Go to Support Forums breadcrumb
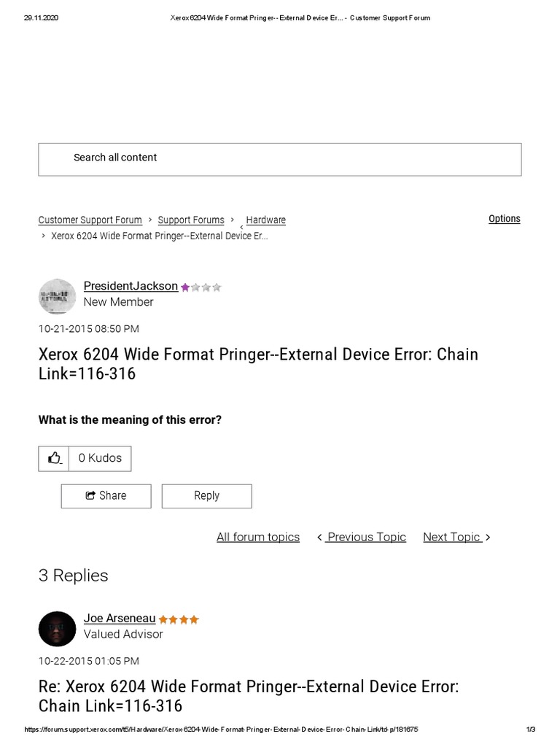Screen dimensions: 560x747 tap(191, 220)
